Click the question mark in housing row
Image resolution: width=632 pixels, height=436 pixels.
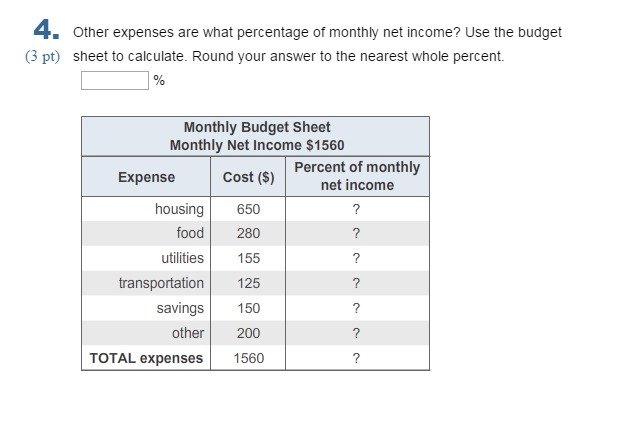(x=356, y=210)
